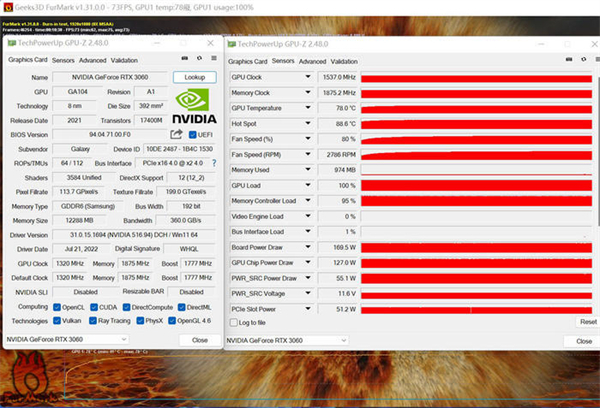Click the refresh icon in Sensors window
The image size is (600, 408).
(584, 59)
